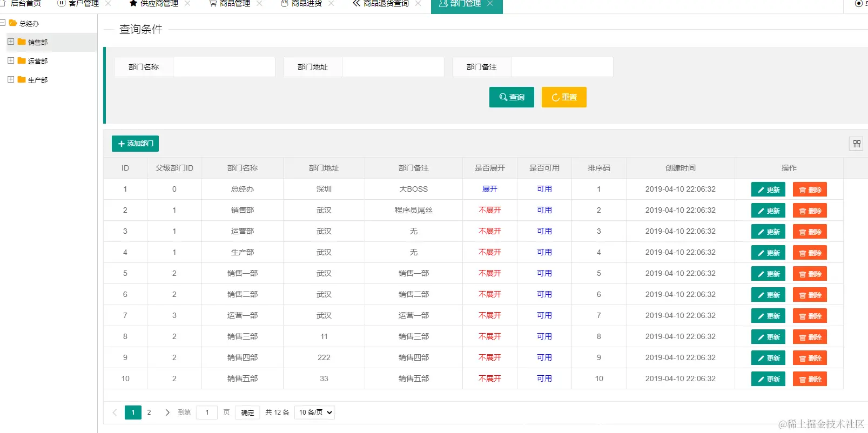
Task: Open the 10 条/页 page size dropdown
Action: (314, 412)
